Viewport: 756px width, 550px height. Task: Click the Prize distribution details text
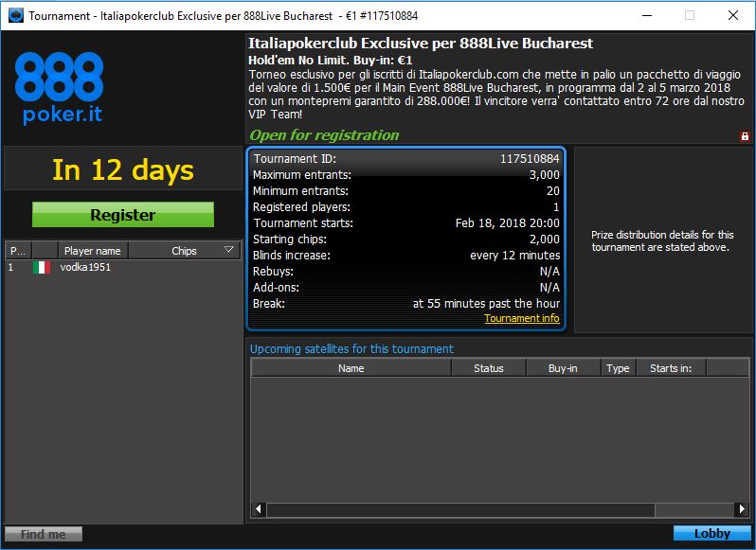pyautogui.click(x=662, y=240)
